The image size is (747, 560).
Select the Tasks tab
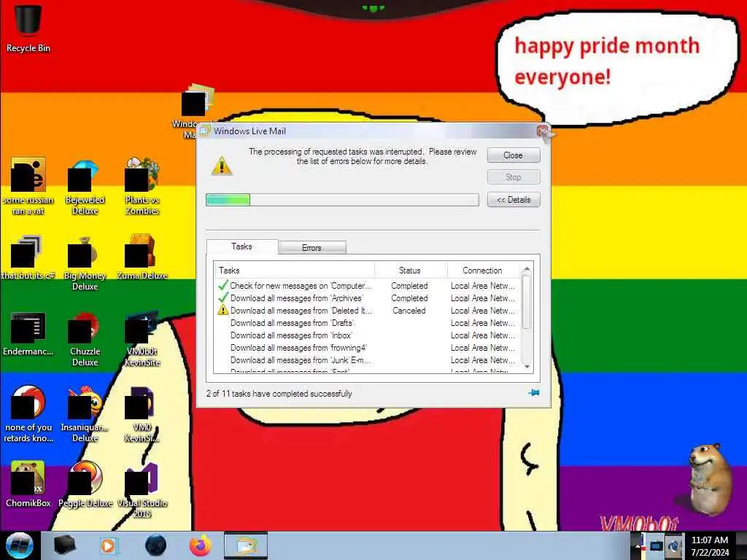tap(242, 246)
